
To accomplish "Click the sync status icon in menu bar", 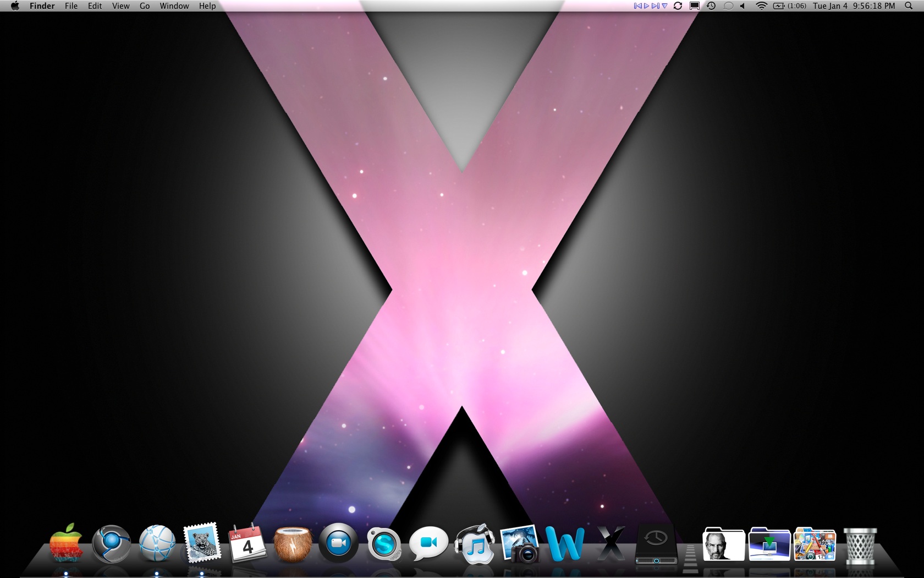I will [x=678, y=6].
